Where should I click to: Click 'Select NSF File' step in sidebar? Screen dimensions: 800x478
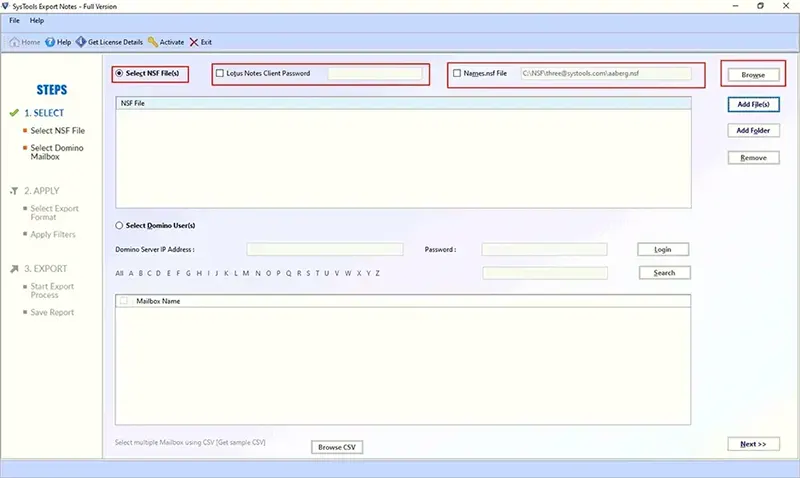(58, 131)
